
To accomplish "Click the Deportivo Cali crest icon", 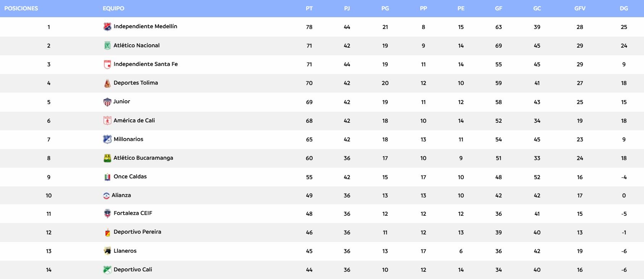I will 107,270.
